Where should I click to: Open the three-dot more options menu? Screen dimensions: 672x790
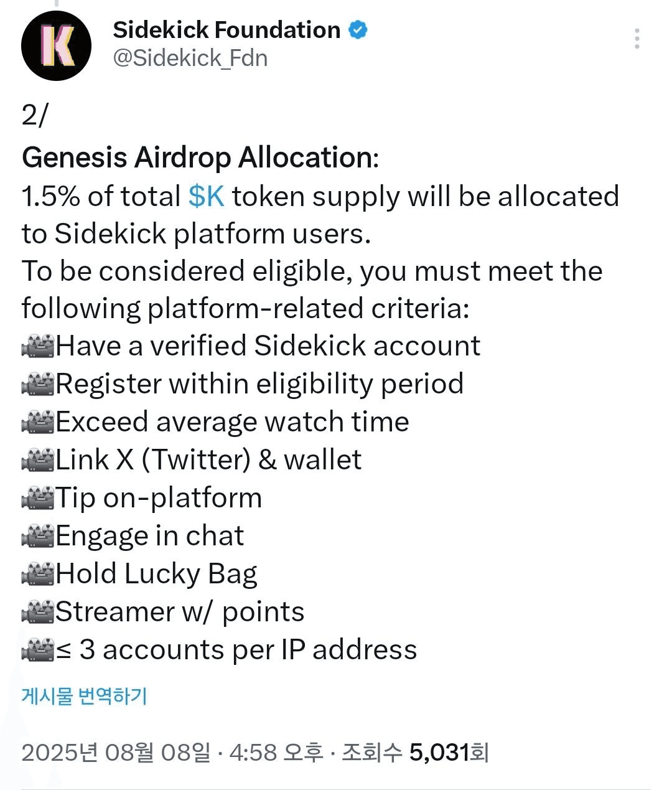click(x=637, y=39)
